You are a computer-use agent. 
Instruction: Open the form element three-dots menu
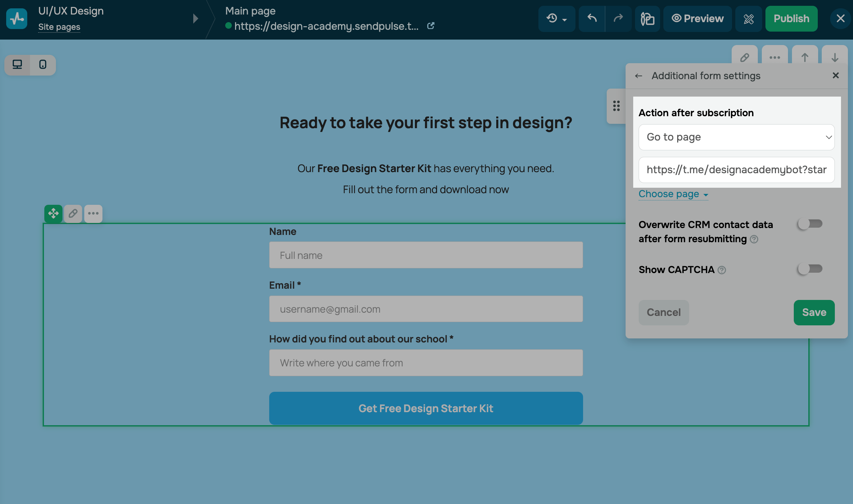coord(93,214)
